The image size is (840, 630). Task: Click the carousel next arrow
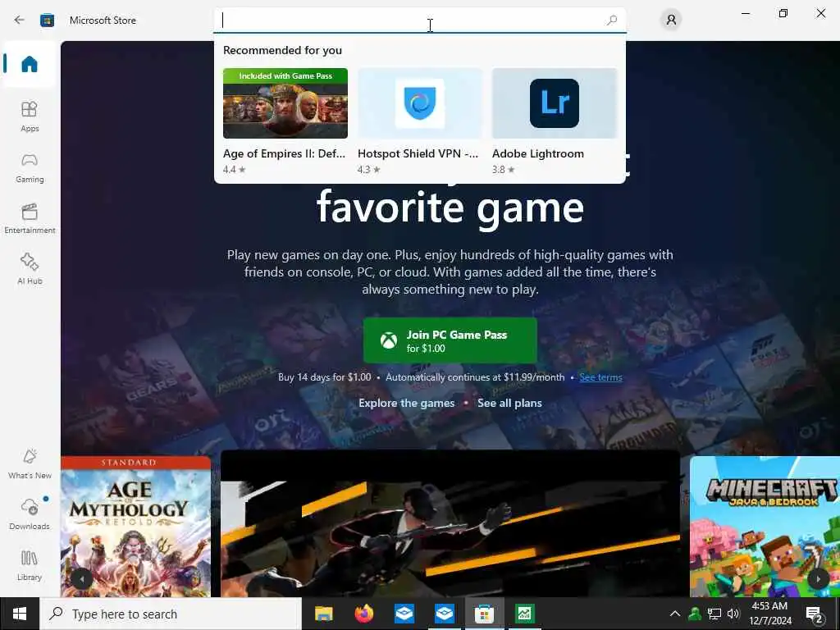[818, 579]
